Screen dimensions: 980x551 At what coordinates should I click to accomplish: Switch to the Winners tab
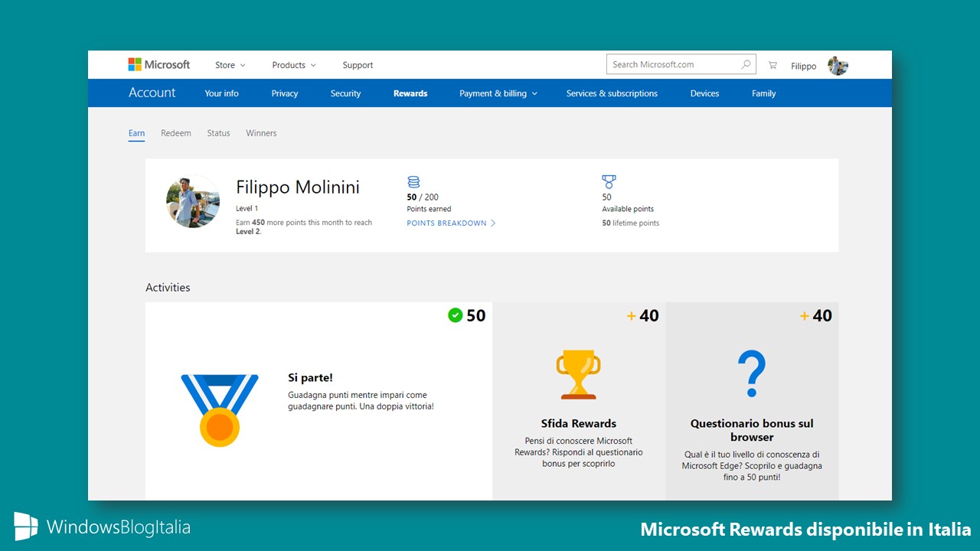(261, 133)
